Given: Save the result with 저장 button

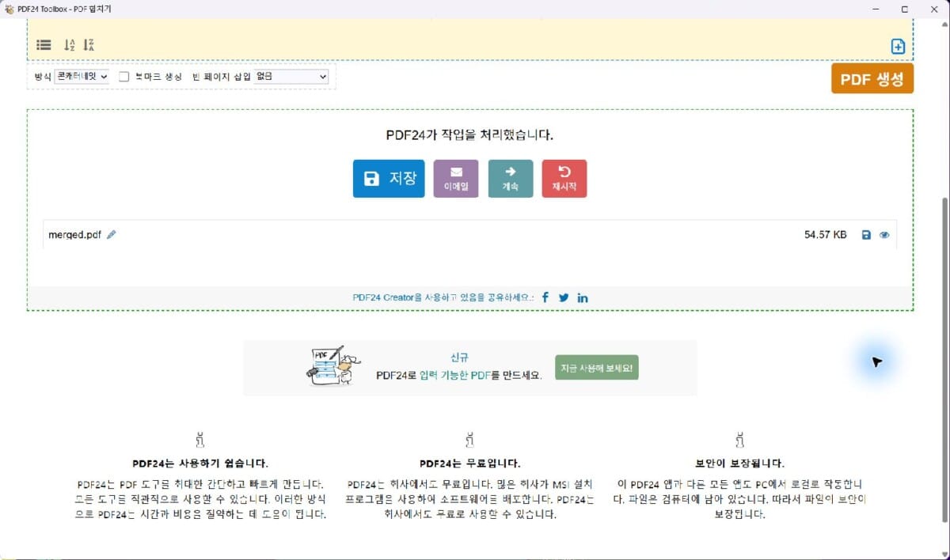Looking at the screenshot, I should tap(389, 179).
